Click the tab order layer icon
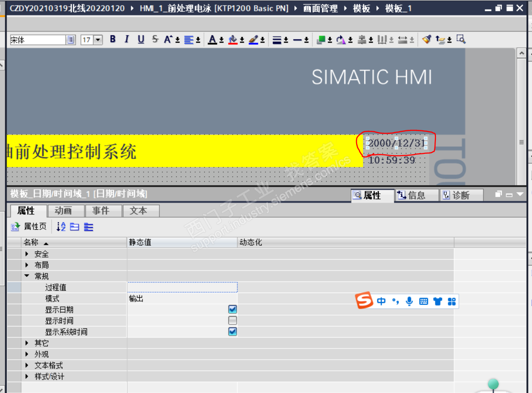 click(x=441, y=40)
